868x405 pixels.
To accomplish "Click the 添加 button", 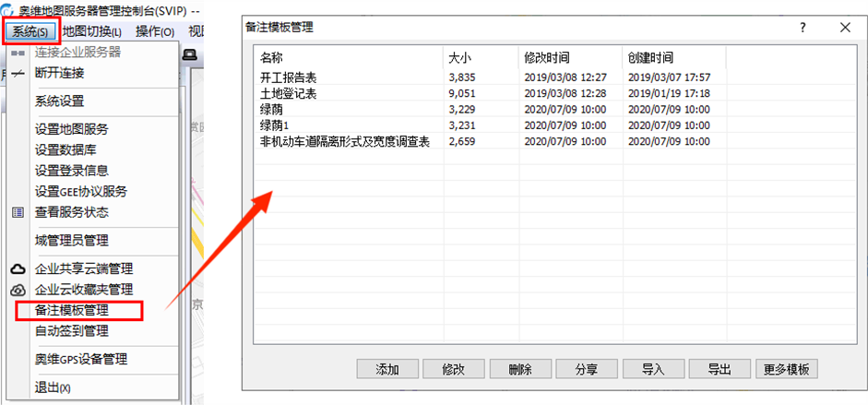I will 387,369.
